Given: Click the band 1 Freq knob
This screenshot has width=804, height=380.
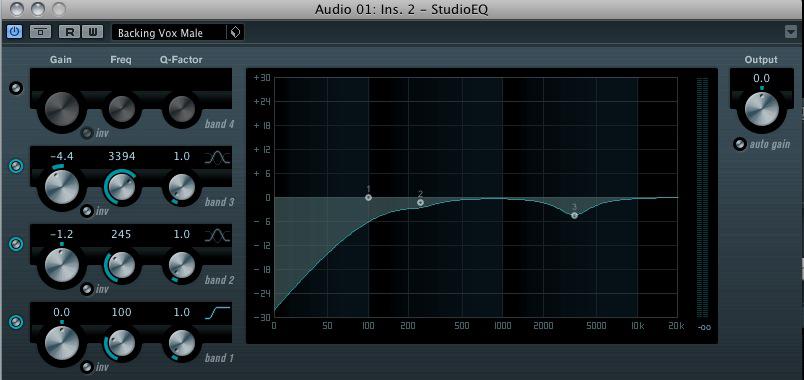Looking at the screenshot, I should click(122, 343).
